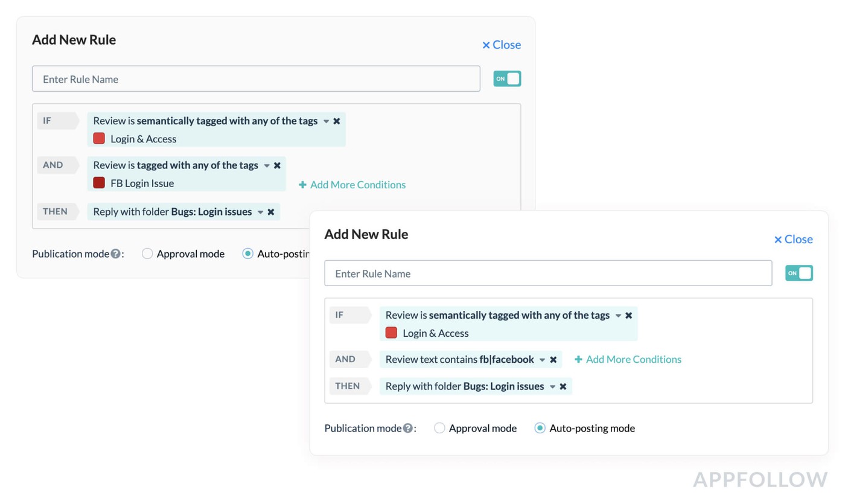This screenshot has height=504, width=845.
Task: Remove semantically tagged condition in front panel
Action: click(x=629, y=316)
